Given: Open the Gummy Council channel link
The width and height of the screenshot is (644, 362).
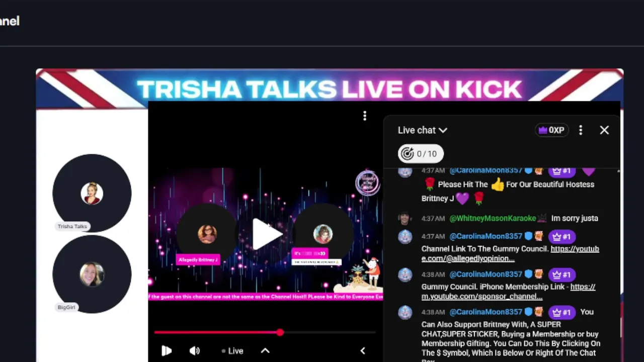Looking at the screenshot, I should point(510,253).
